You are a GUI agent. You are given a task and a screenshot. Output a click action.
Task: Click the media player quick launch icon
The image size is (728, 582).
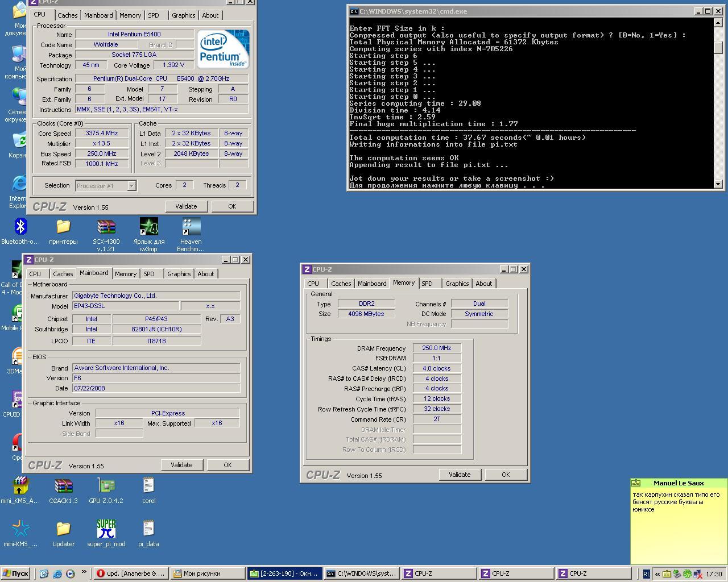coord(70,574)
